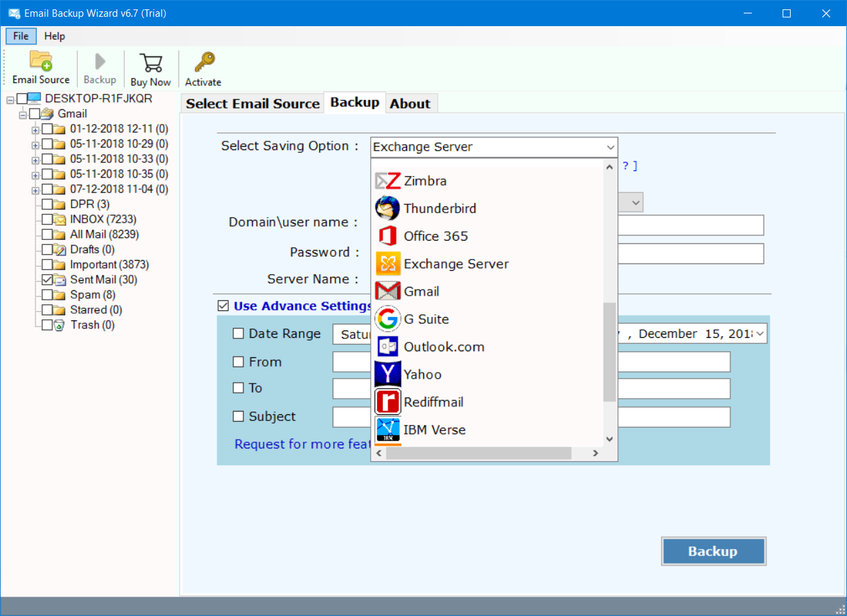Viewport: 847px width, 616px height.
Task: Click the Activate key icon
Action: pos(203,62)
